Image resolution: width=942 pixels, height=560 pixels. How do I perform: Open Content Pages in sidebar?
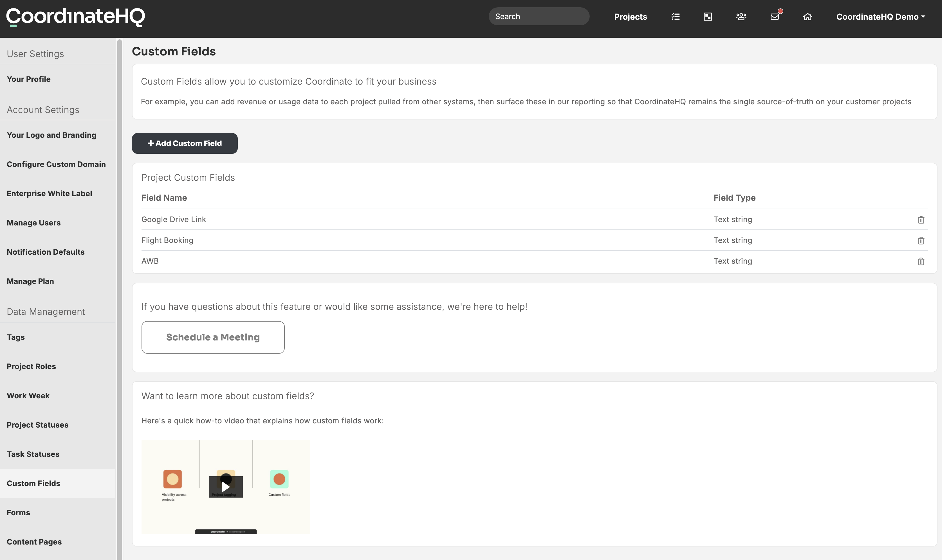click(34, 542)
